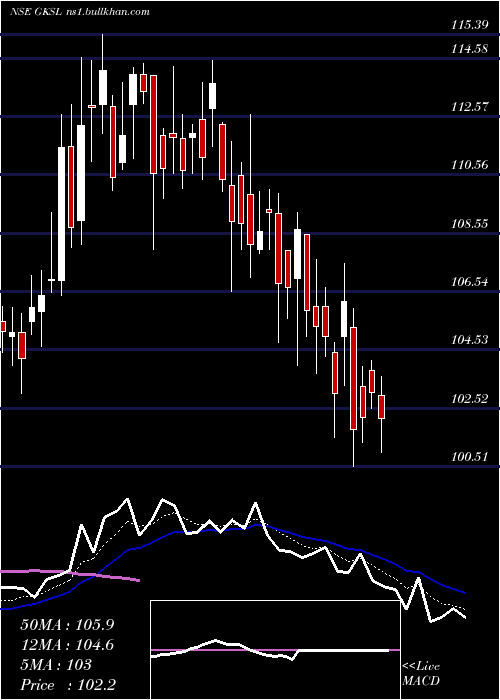Select the 112.57 price level label

tap(469, 107)
